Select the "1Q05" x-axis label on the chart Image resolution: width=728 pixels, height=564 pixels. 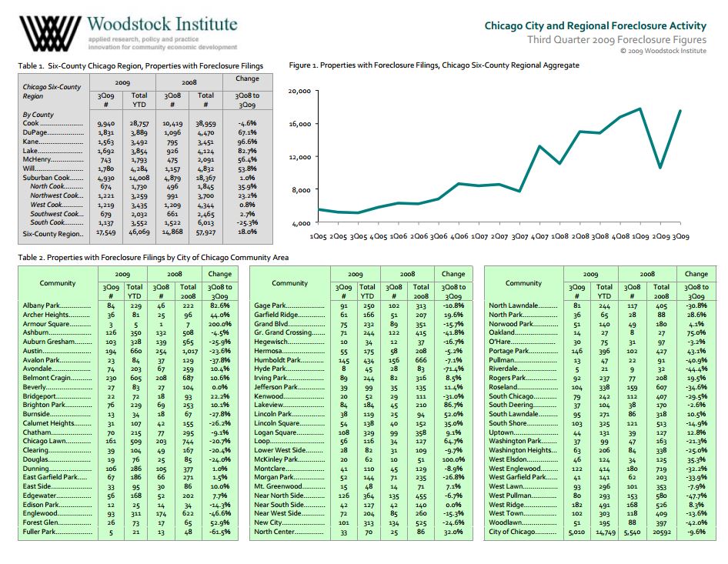point(318,236)
